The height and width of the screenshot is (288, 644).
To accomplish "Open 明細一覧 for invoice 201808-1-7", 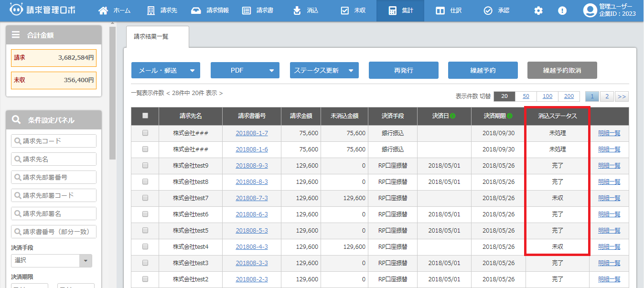I will pyautogui.click(x=609, y=133).
